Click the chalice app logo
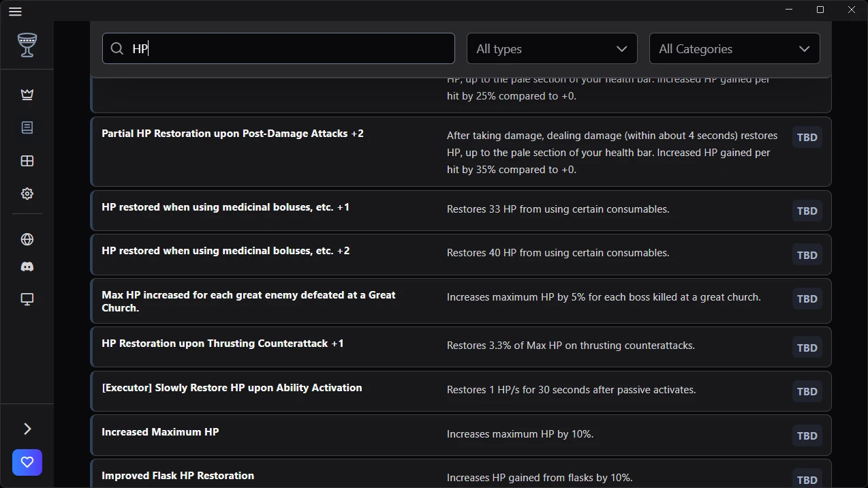 27,45
